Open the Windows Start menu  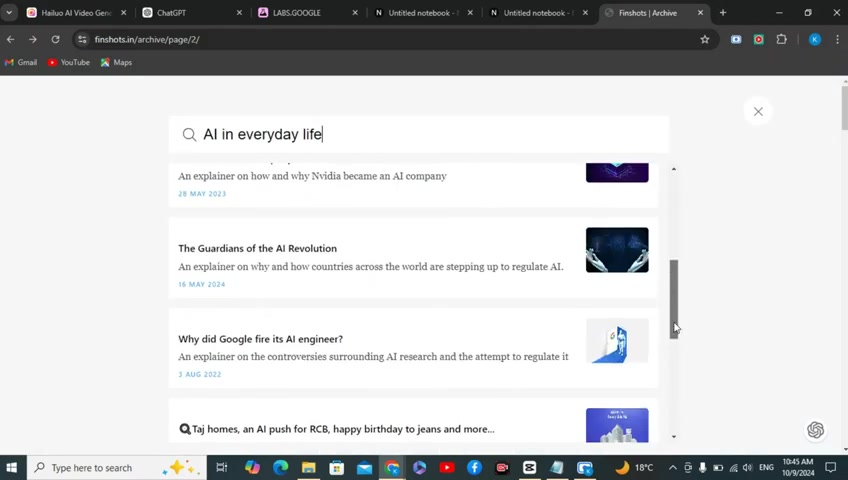(x=11, y=468)
